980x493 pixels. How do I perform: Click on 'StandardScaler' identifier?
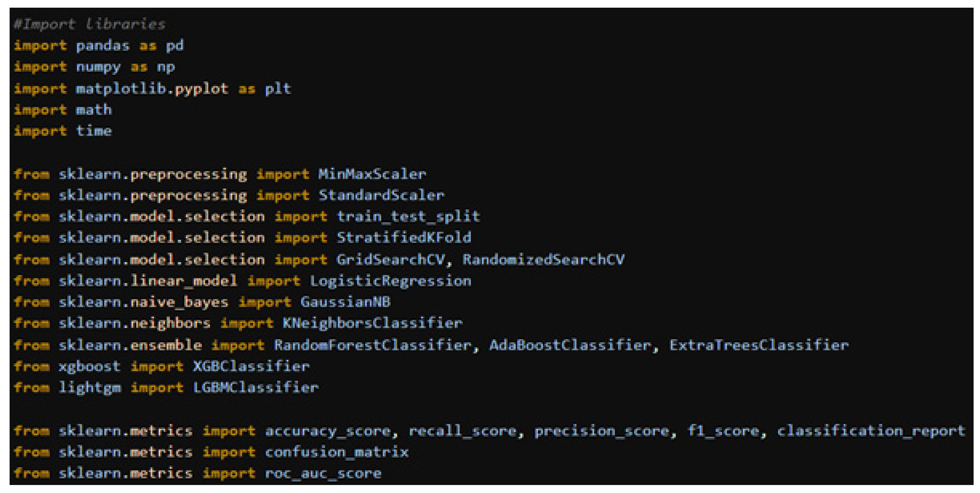click(x=381, y=195)
